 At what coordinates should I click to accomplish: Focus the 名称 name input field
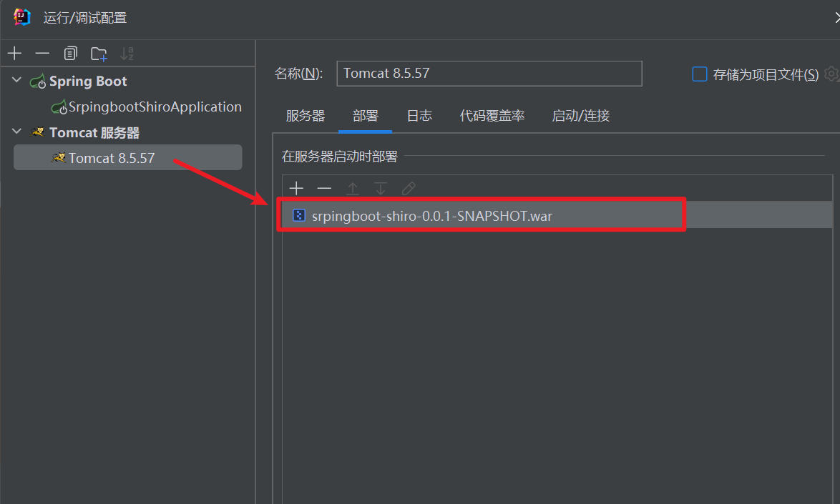tap(489, 74)
